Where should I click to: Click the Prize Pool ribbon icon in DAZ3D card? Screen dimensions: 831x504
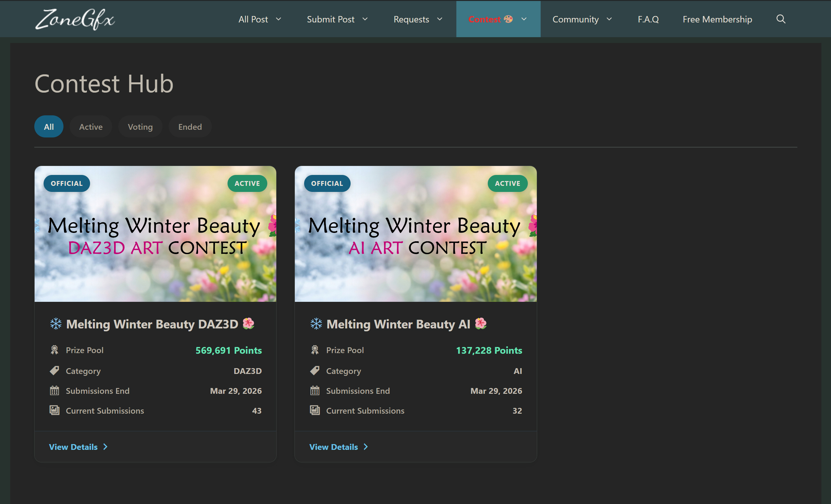[x=54, y=350]
